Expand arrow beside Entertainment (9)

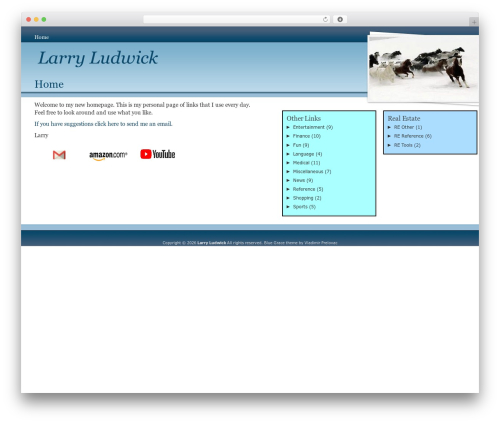288,127
